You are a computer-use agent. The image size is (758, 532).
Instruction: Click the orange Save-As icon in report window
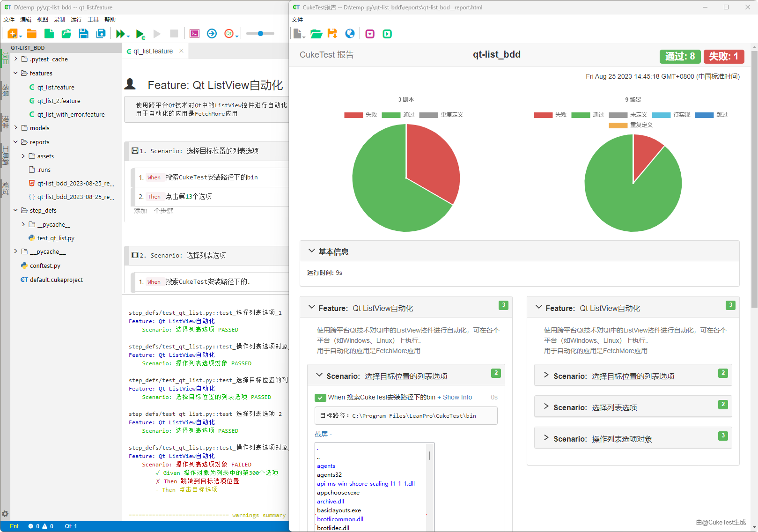tap(332, 33)
